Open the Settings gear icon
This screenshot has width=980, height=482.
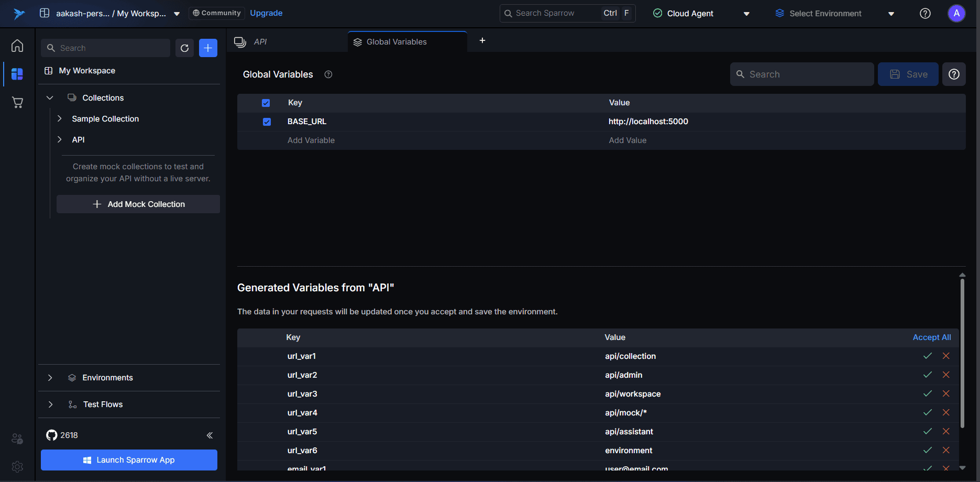17,466
